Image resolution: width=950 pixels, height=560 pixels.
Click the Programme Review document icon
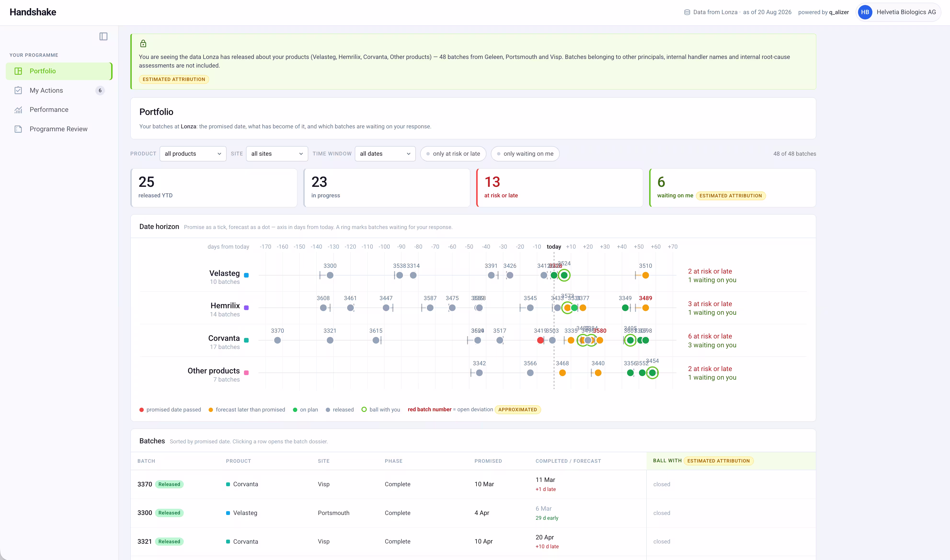(x=18, y=129)
